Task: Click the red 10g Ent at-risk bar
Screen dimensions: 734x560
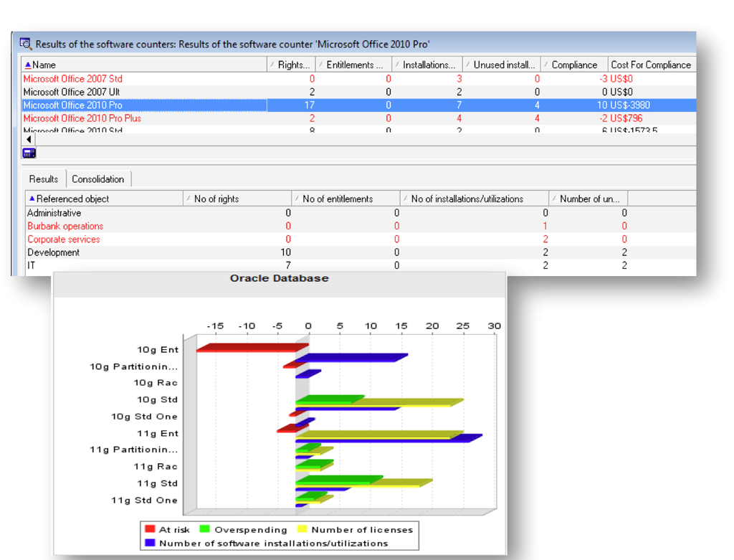Action: 253,348
